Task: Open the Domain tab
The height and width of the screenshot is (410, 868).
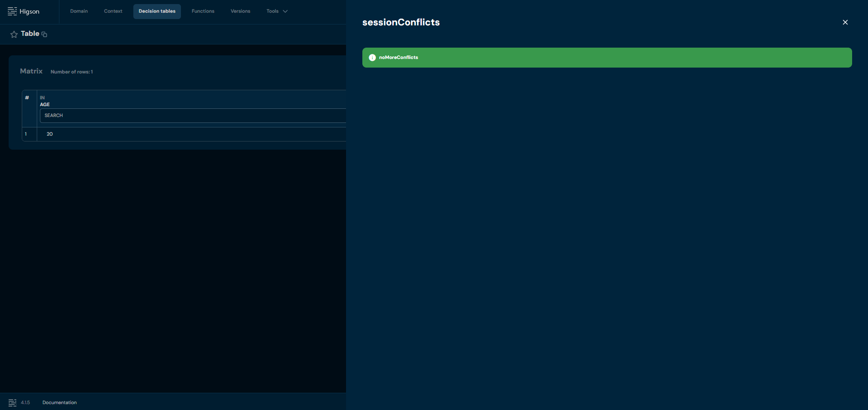Action: point(79,11)
